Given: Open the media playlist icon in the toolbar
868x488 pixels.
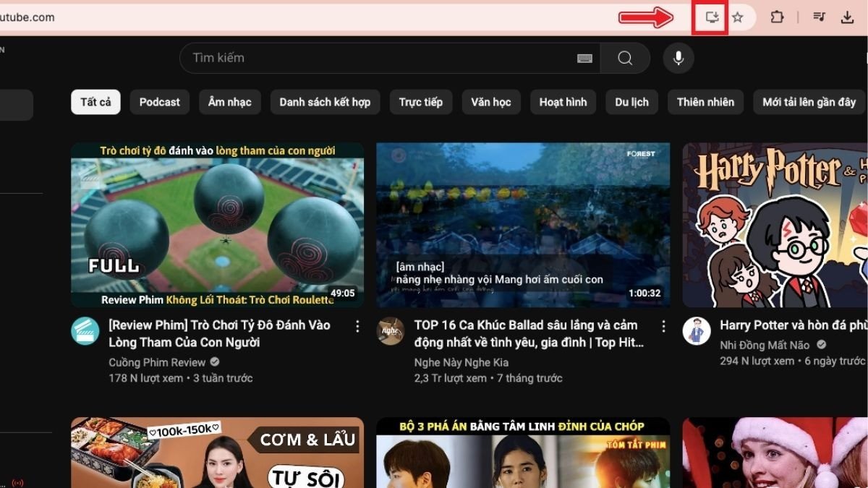Looking at the screenshot, I should (x=818, y=17).
